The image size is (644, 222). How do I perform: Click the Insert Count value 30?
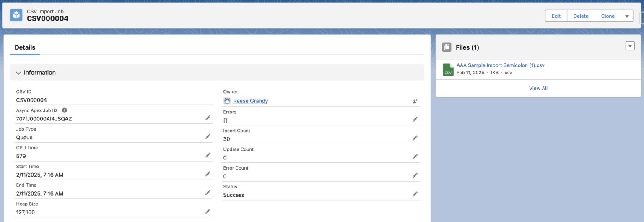tap(226, 139)
